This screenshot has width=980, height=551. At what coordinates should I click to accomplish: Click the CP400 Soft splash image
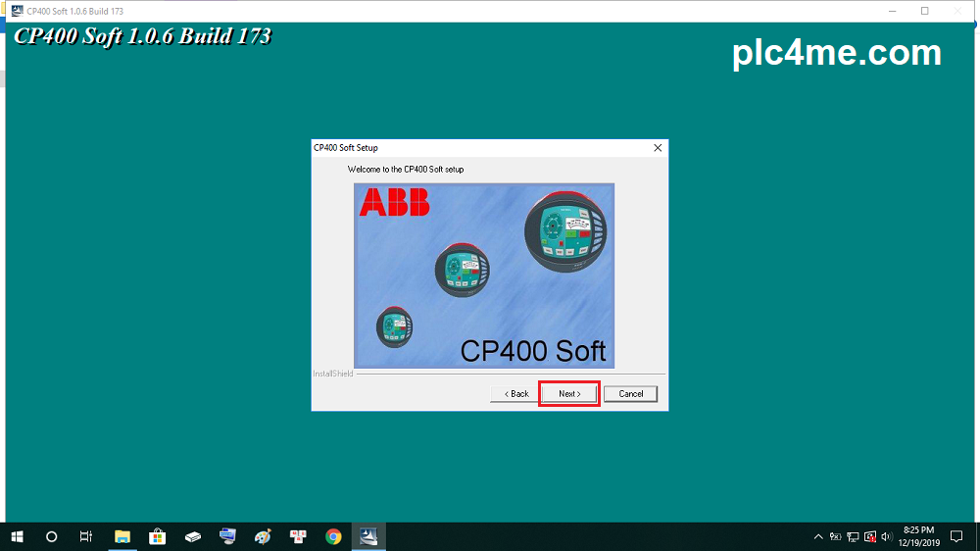484,275
